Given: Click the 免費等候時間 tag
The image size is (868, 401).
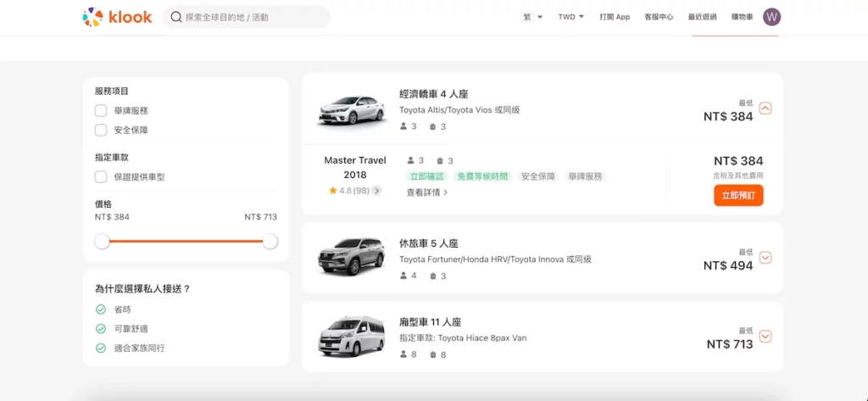Looking at the screenshot, I should [x=481, y=176].
